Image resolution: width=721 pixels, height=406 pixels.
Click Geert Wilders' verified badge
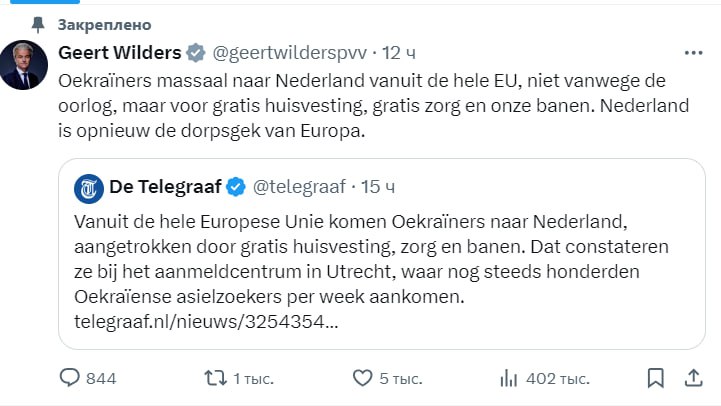point(197,52)
